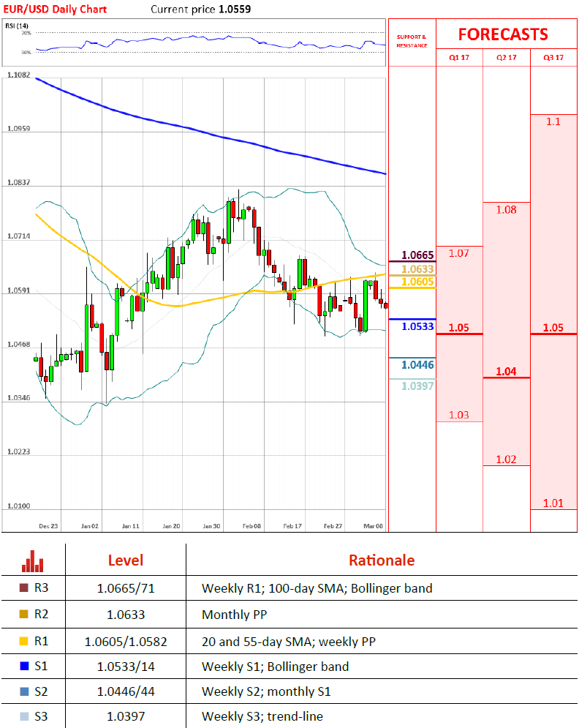
Task: Click 'Weekly S2; monthly S1' rationale
Action: 266,692
